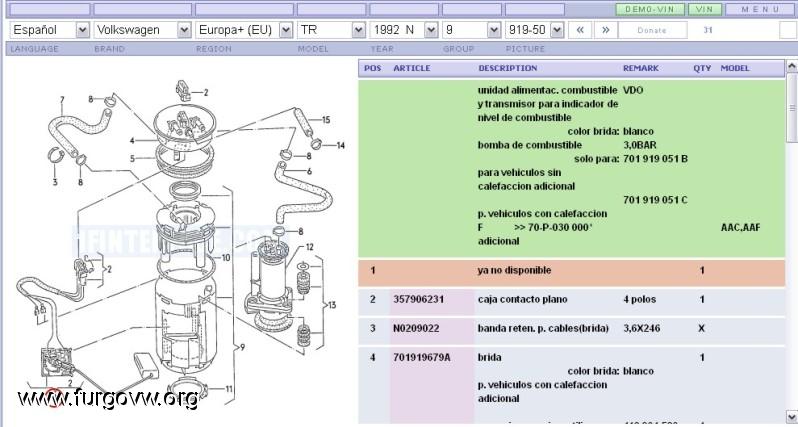Click article number 701919679A
Viewport: 798px width, 427px height.
coord(421,357)
